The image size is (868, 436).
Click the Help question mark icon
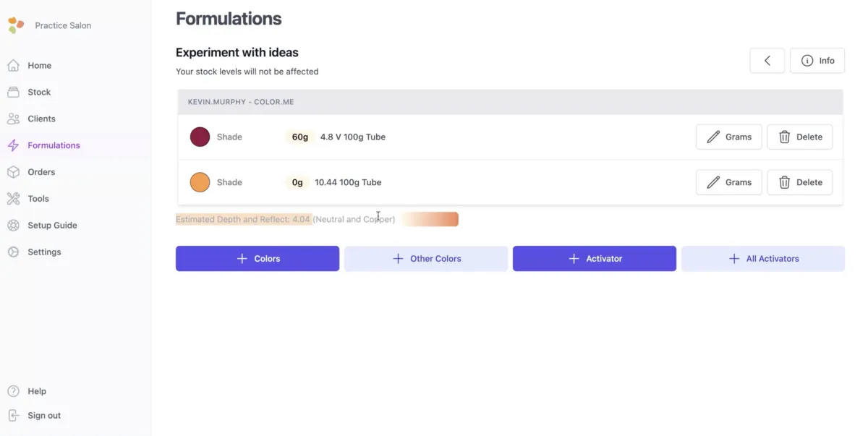(13, 391)
